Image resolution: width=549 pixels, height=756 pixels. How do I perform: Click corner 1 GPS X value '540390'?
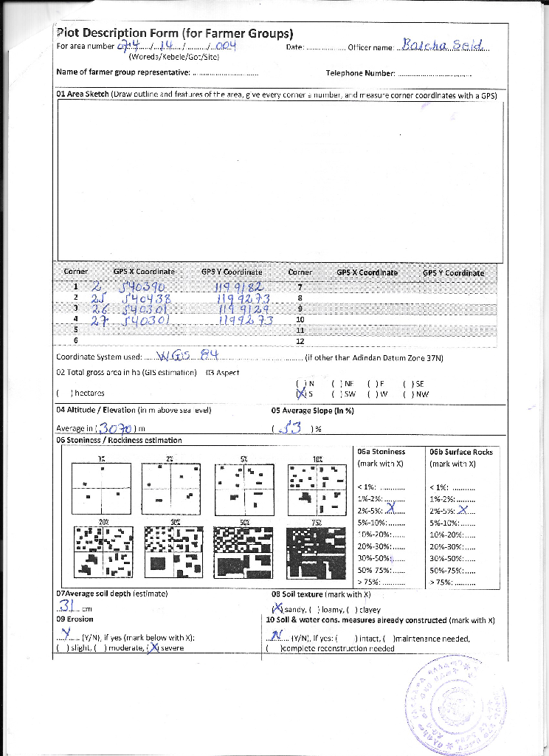pos(142,287)
